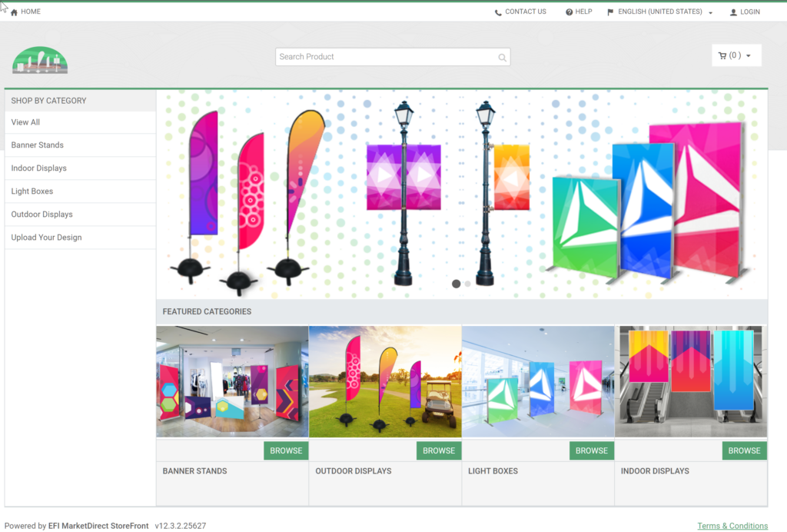Click the search magnifier icon
Viewport: 787px width, 532px height.
point(502,58)
